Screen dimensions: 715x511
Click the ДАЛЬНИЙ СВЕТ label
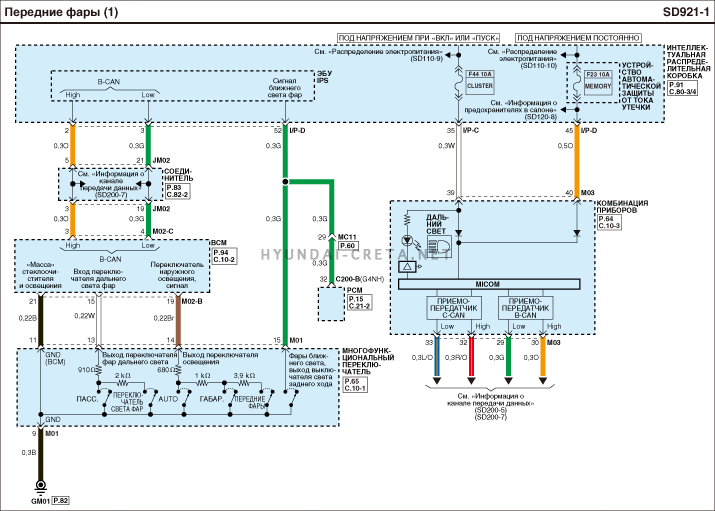[x=437, y=224]
